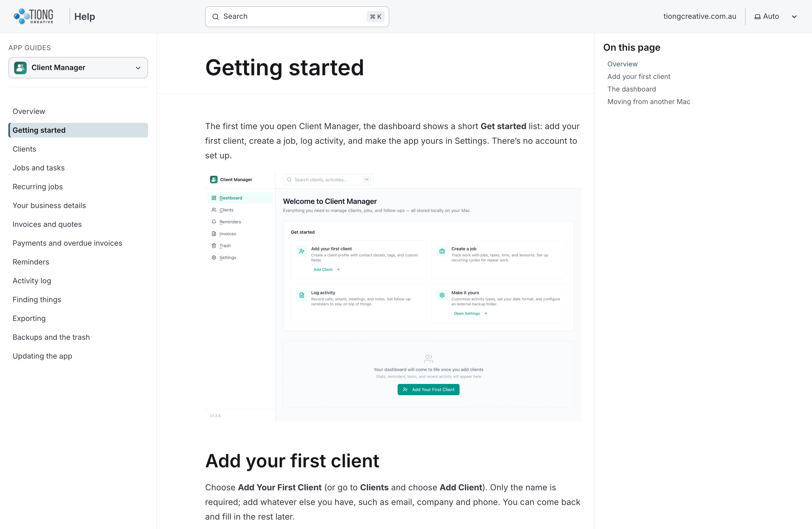This screenshot has width=812, height=529.
Task: Click the Log activity document icon
Action: point(302,295)
